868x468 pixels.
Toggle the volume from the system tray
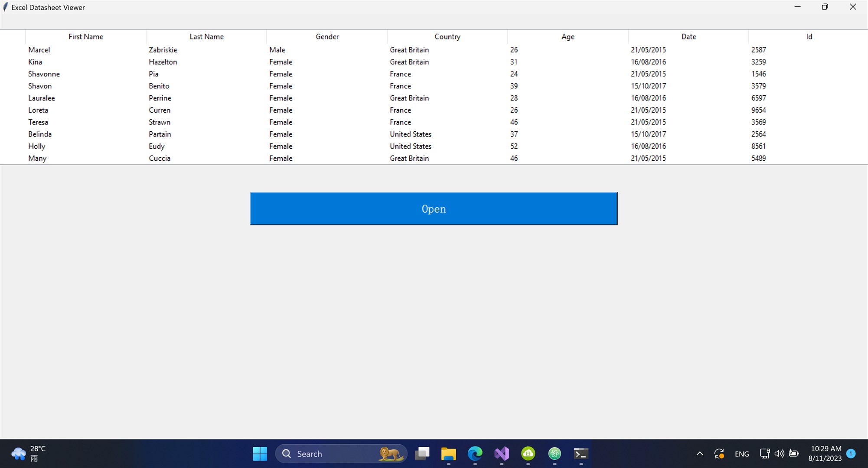[779, 454]
